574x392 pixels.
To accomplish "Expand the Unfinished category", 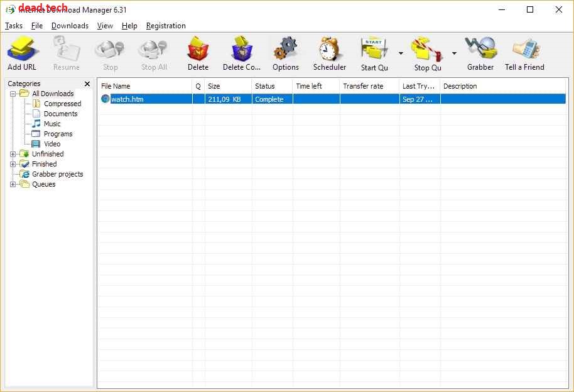I will pyautogui.click(x=13, y=153).
